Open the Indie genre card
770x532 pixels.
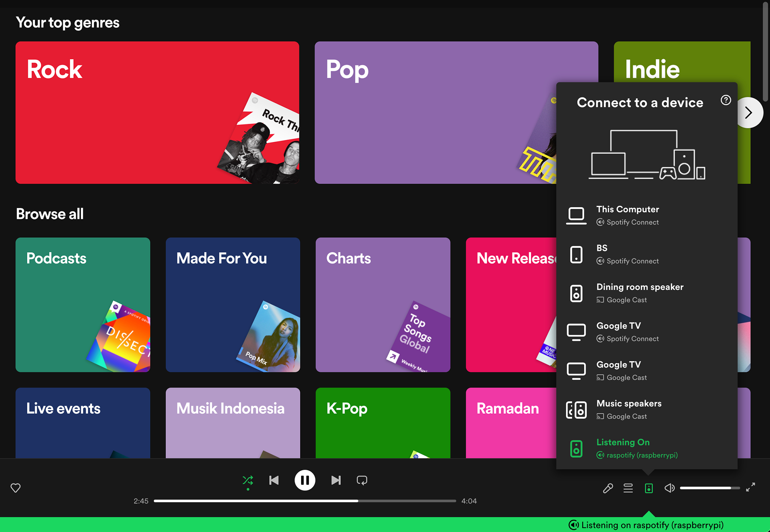tap(682, 62)
